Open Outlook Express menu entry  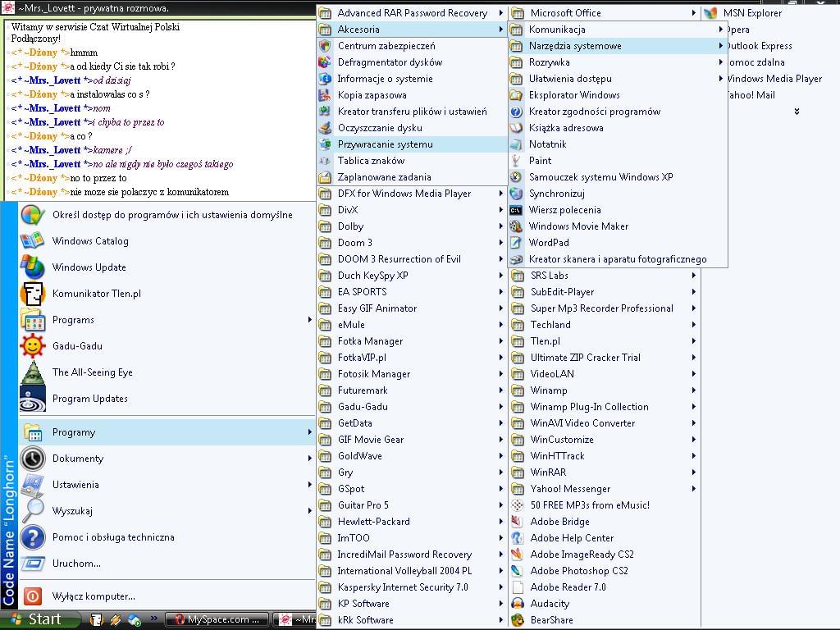click(x=760, y=46)
